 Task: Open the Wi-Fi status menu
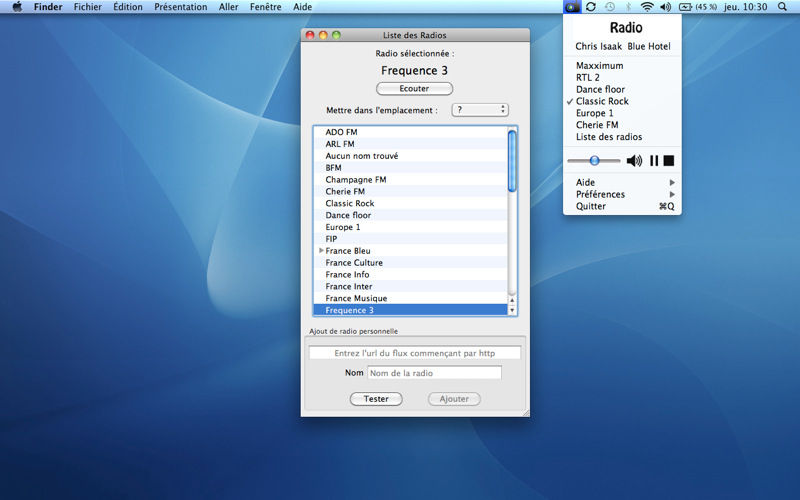pyautogui.click(x=647, y=7)
